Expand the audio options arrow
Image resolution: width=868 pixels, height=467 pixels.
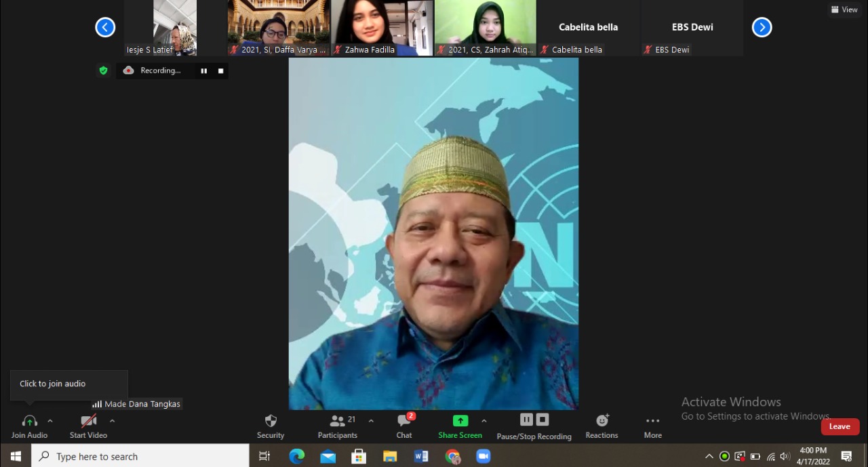click(x=50, y=421)
